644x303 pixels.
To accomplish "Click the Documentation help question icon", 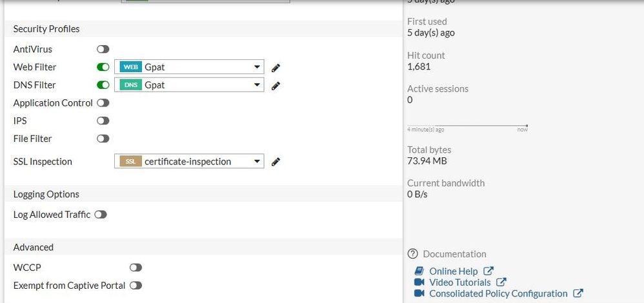I will coord(413,254).
